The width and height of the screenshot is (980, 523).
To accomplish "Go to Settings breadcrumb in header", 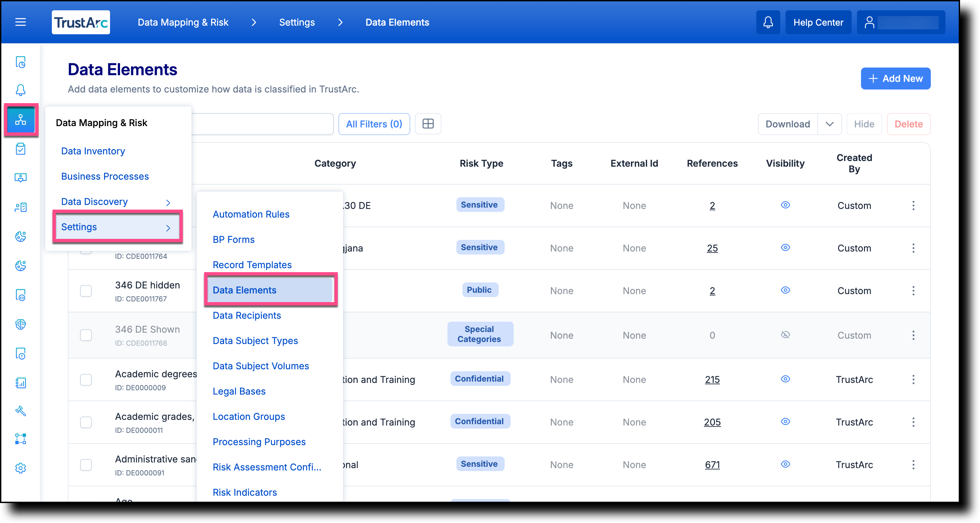I will point(297,22).
